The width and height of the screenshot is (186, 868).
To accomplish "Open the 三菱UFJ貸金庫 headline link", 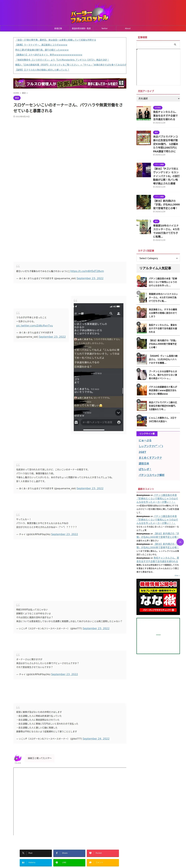I will [42, 50].
